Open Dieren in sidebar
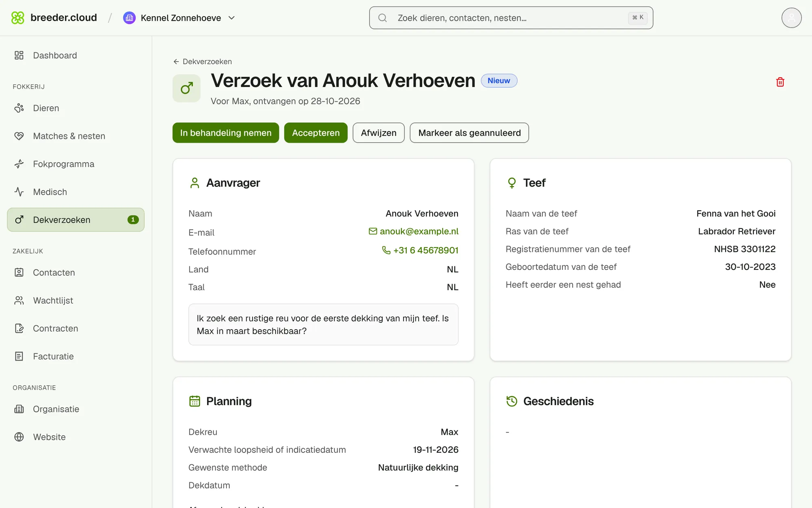812x508 pixels. tap(76, 108)
